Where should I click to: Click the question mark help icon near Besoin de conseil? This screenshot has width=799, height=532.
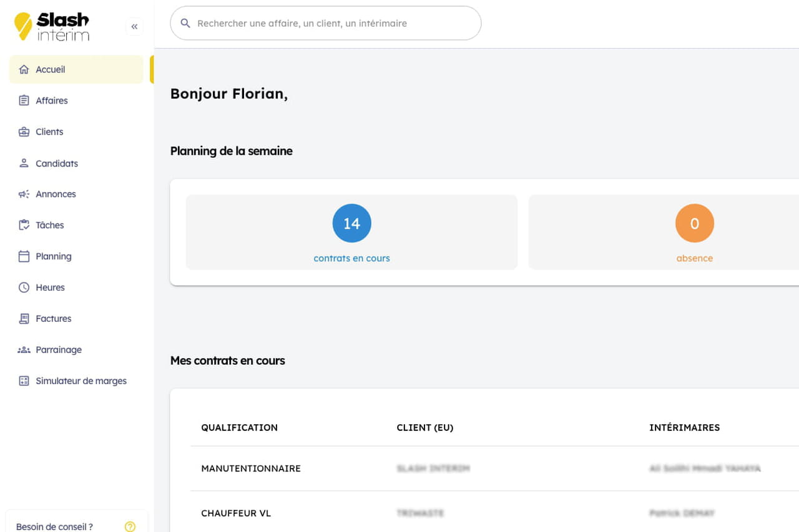tap(130, 526)
